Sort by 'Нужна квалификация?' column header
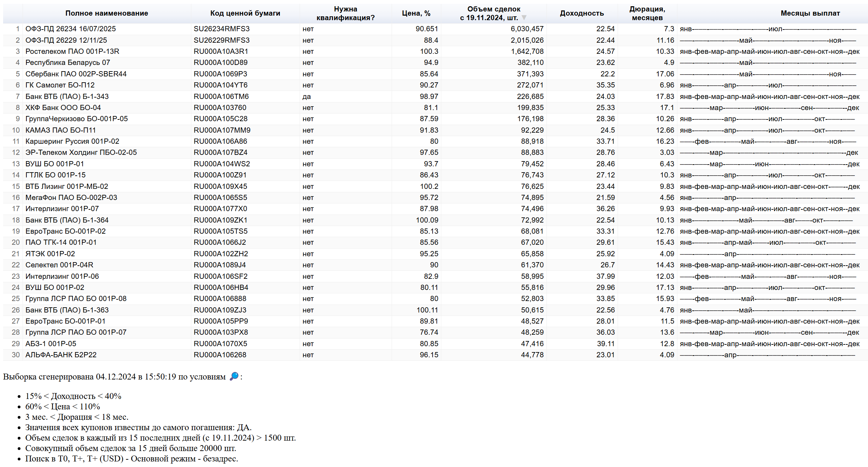 tap(345, 13)
